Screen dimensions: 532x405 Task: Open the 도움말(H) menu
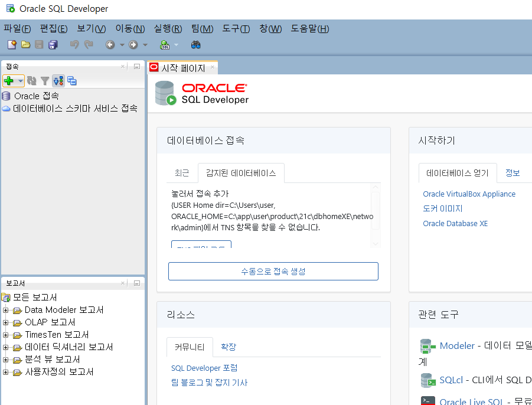click(x=310, y=28)
